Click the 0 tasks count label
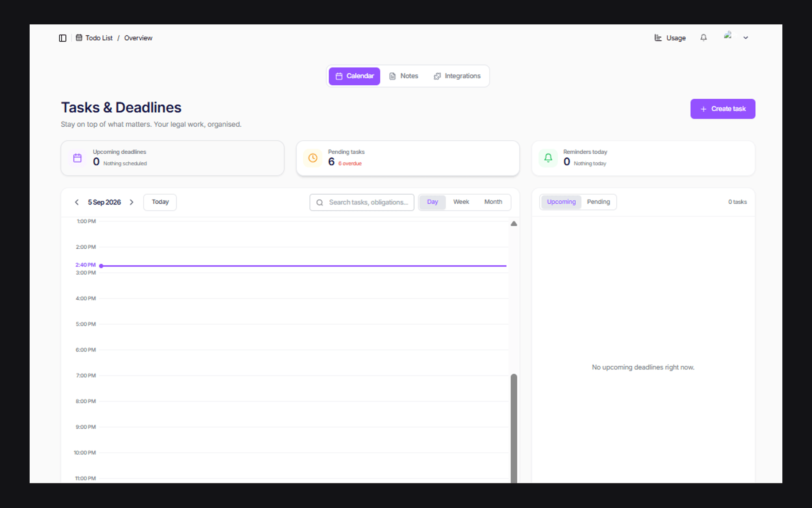The image size is (812, 508). pyautogui.click(x=737, y=202)
